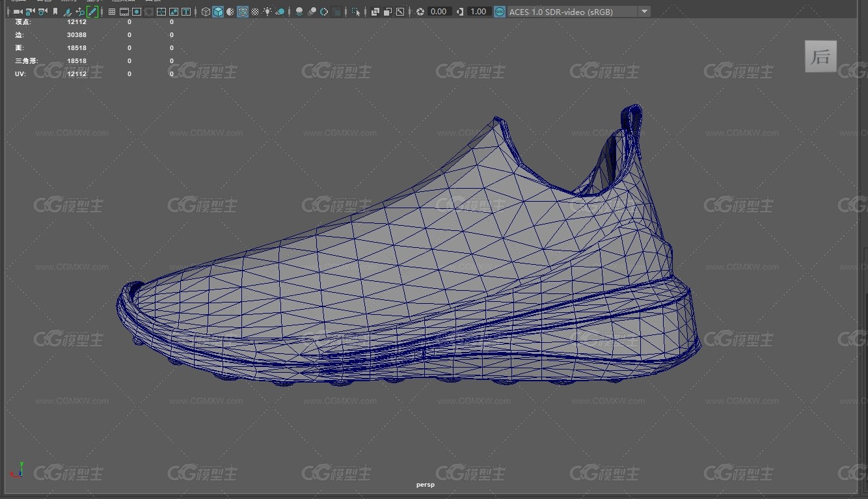Viewport: 868px width, 499px height.
Task: Click the Gamma contrast icon
Action: click(461, 12)
